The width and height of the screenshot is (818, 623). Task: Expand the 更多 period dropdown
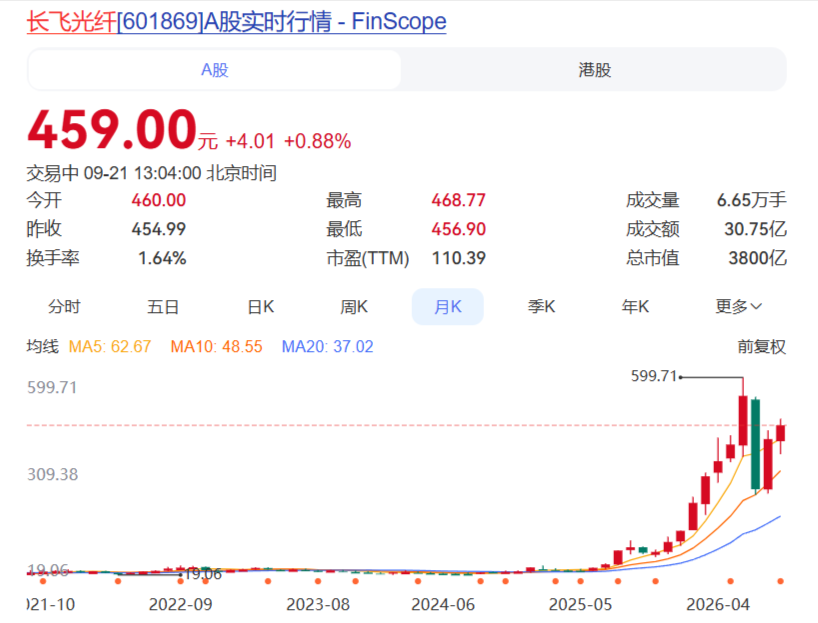point(738,307)
